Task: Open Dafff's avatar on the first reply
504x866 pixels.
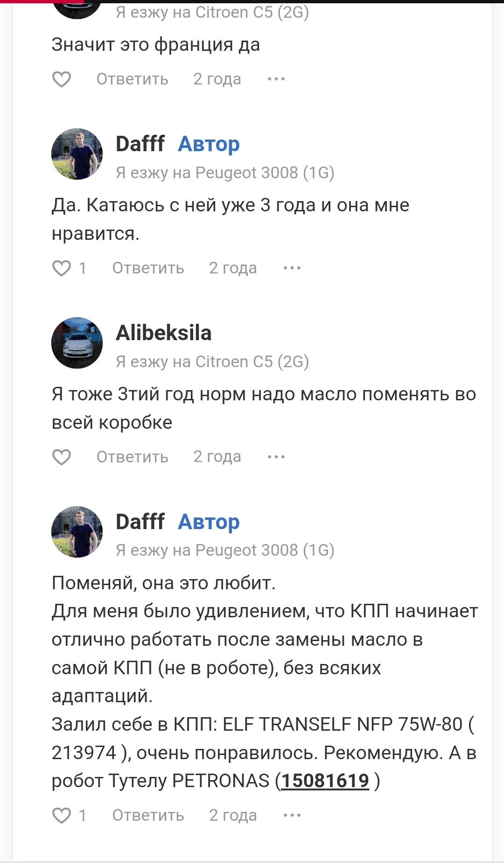Action: pos(77,154)
